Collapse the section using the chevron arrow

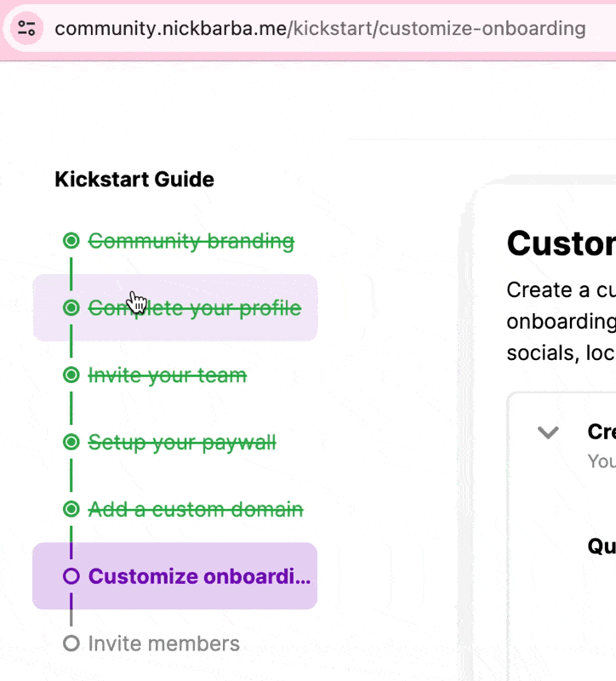[x=548, y=432]
